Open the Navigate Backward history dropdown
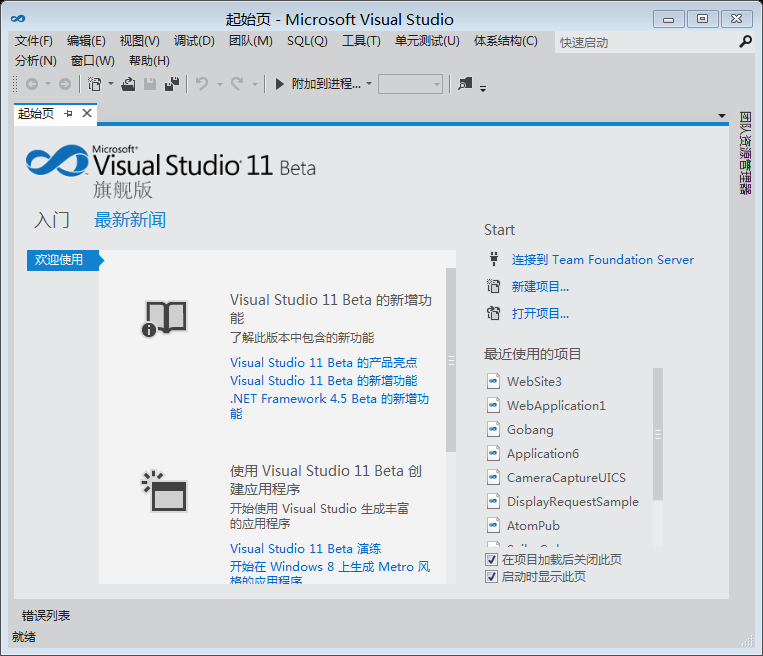This screenshot has height=656, width=763. point(48,84)
